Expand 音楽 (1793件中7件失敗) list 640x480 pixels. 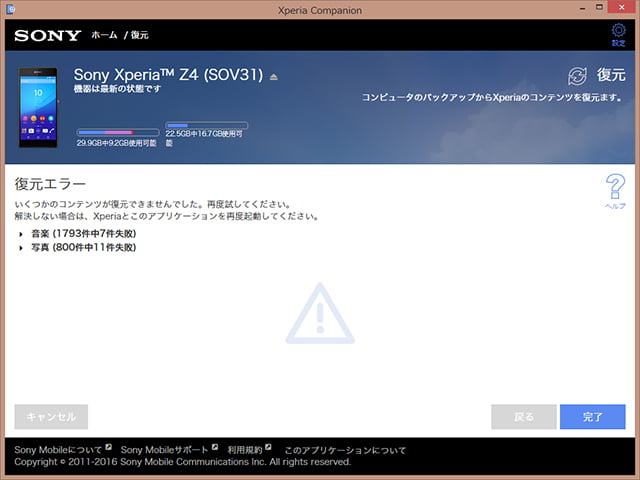coord(21,233)
